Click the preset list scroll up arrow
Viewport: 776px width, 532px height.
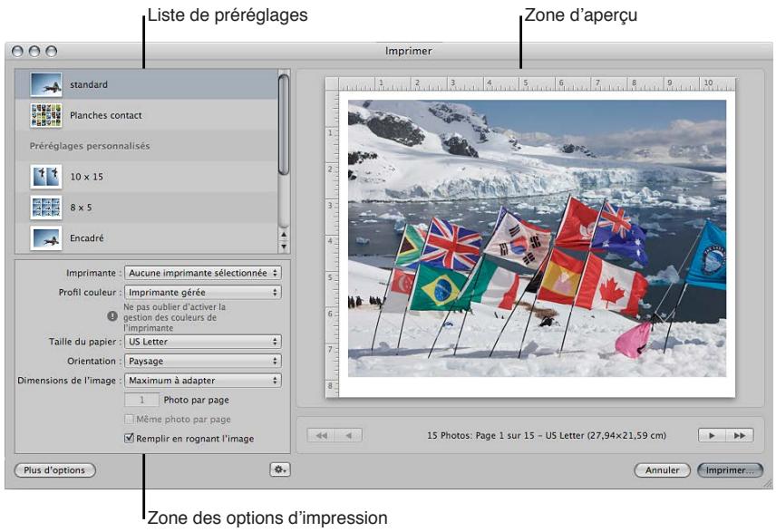pyautogui.click(x=284, y=235)
